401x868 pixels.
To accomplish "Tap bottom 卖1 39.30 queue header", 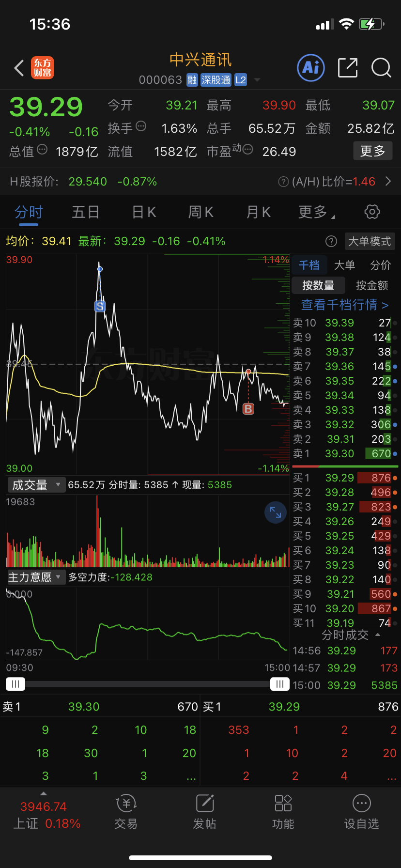I will coord(100,707).
